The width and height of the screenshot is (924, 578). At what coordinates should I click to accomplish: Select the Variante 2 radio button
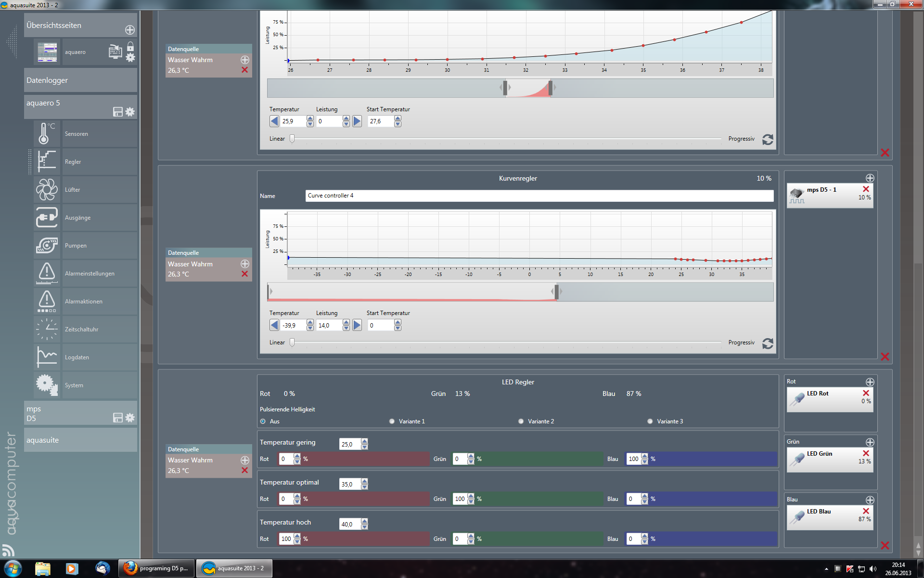click(x=521, y=421)
